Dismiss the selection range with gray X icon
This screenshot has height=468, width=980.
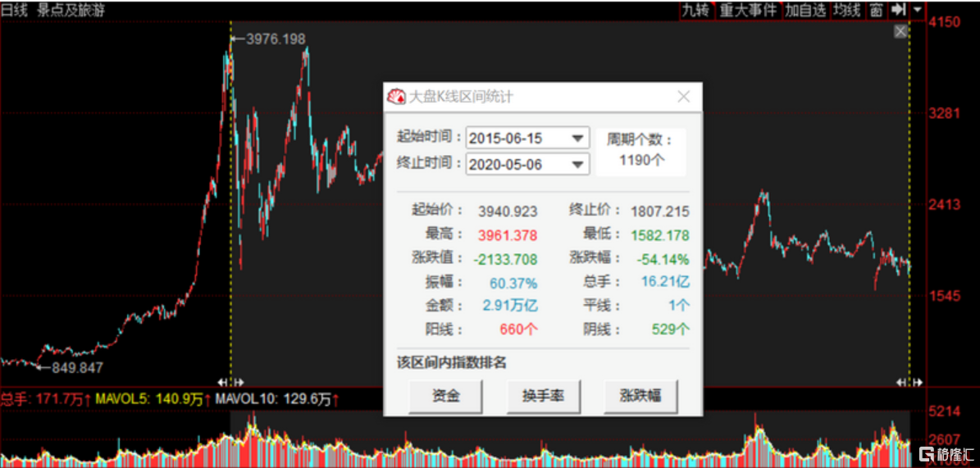tap(900, 31)
